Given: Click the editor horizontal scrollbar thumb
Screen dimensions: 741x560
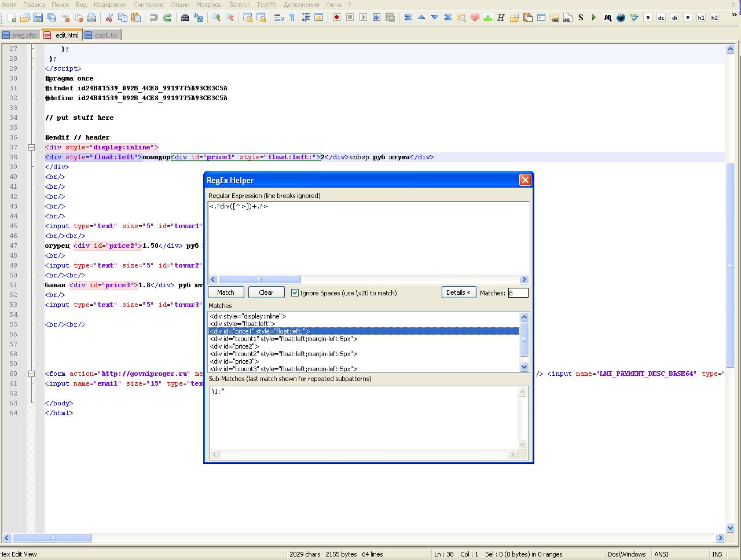Looking at the screenshot, I should pos(52,538).
